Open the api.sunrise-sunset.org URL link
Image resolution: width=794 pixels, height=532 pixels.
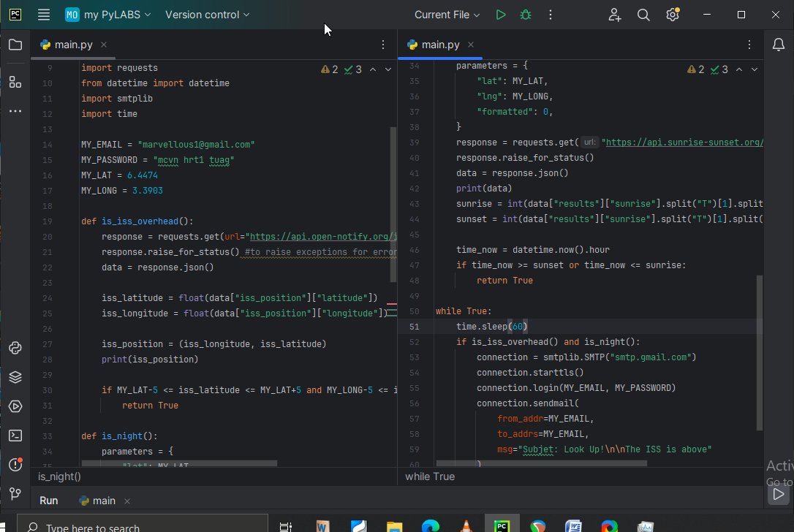tap(684, 142)
